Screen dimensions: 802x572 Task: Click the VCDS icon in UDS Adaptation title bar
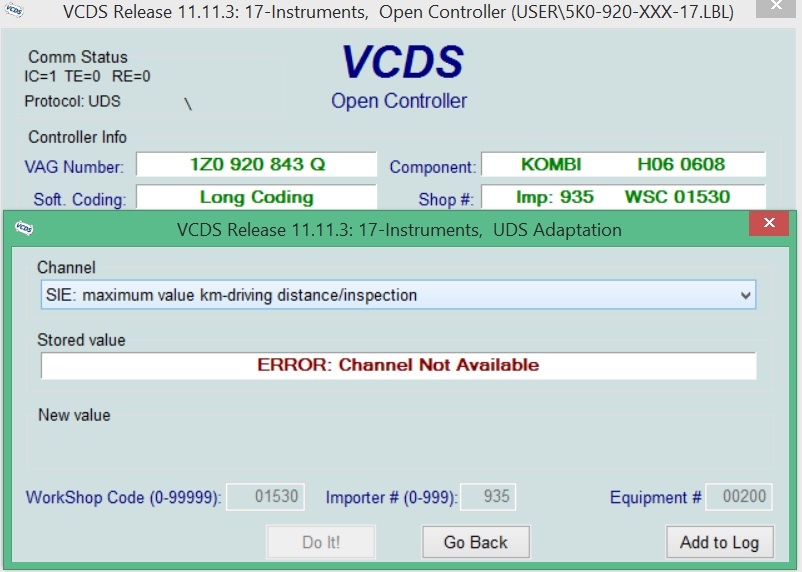coord(24,228)
